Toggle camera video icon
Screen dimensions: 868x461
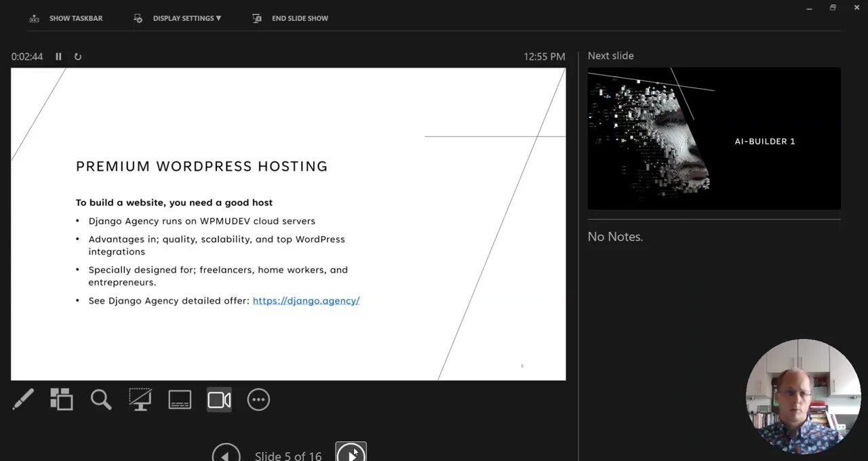click(219, 399)
